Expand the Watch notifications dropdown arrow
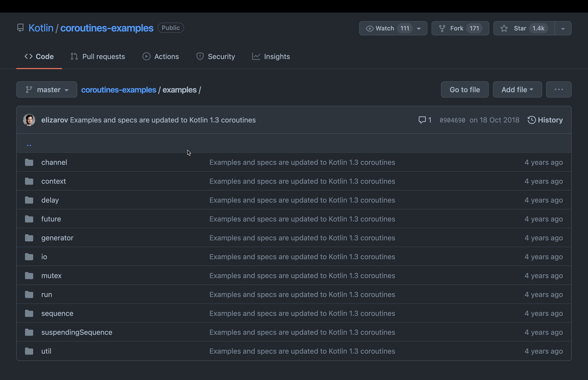 pos(419,28)
